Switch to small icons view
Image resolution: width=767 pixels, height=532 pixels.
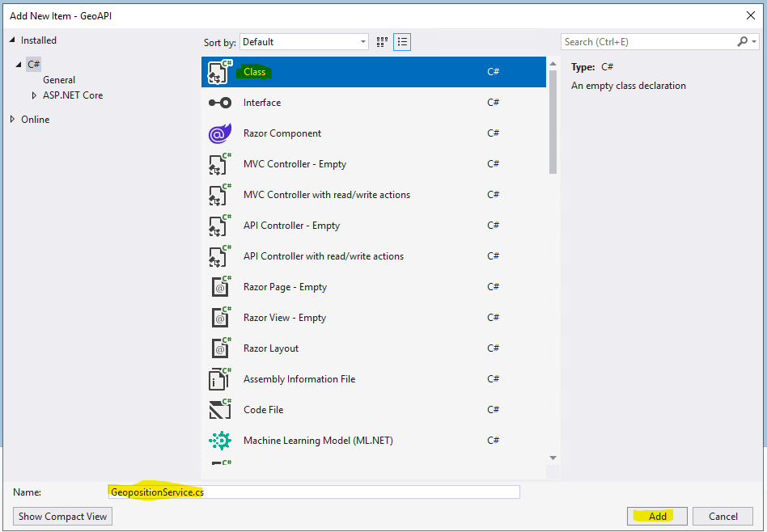tap(383, 42)
